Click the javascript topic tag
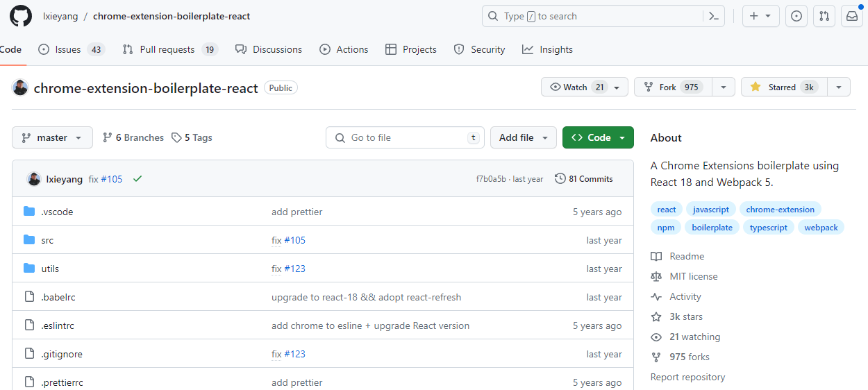868x390 pixels. pos(710,210)
